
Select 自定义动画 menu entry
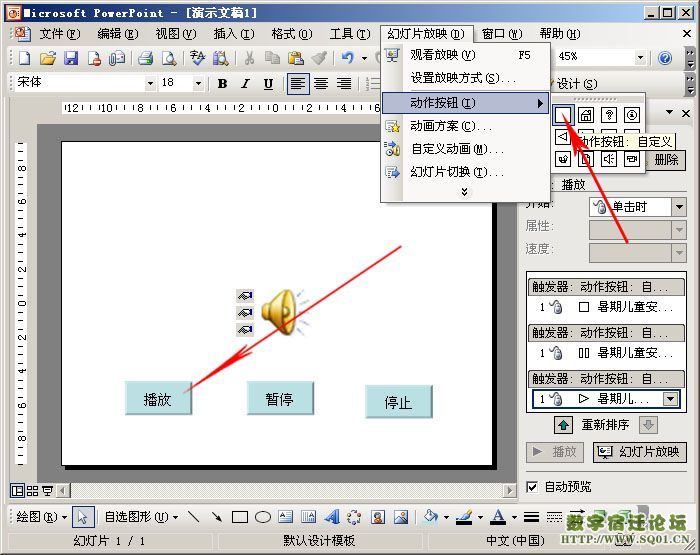coord(465,149)
